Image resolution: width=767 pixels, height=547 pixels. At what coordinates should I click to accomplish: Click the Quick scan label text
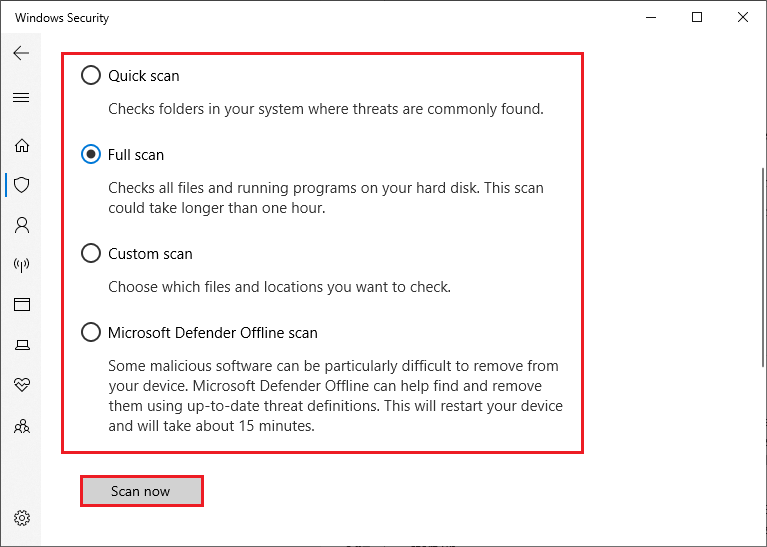pyautogui.click(x=144, y=76)
